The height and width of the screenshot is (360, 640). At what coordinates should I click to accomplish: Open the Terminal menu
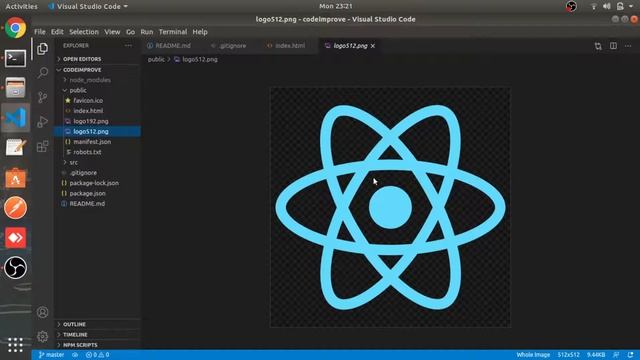[x=173, y=32]
